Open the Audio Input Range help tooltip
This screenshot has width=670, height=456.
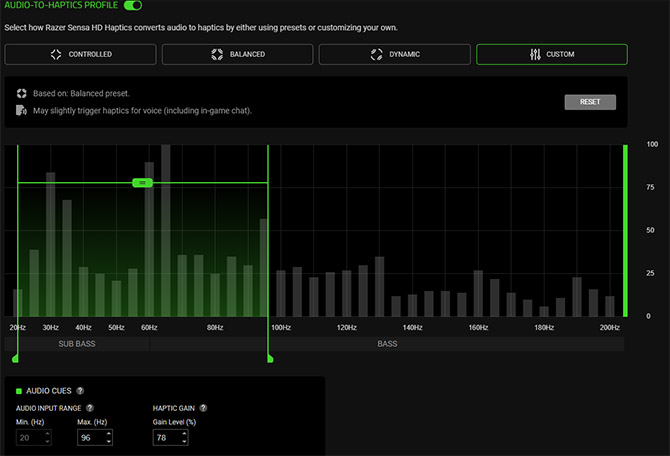pos(90,408)
